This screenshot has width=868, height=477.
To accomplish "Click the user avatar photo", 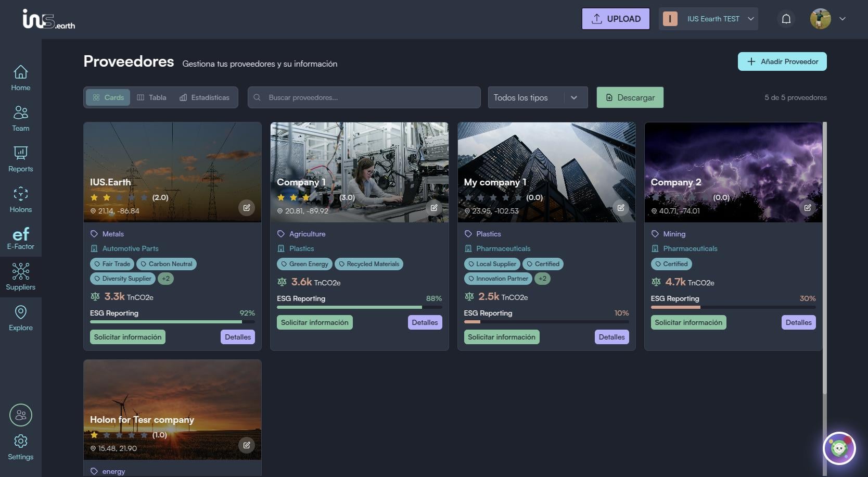I will (820, 19).
